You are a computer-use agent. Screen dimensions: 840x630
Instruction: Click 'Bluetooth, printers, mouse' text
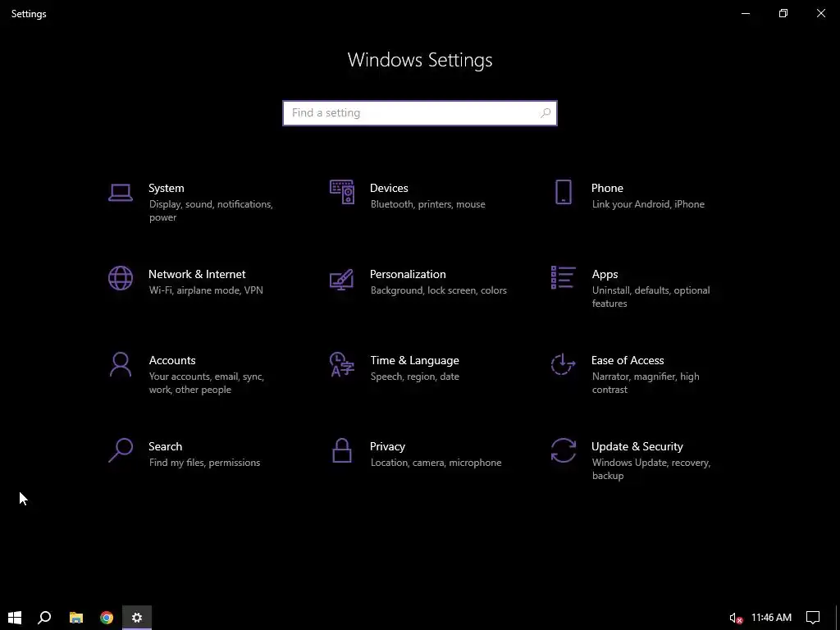pos(428,204)
